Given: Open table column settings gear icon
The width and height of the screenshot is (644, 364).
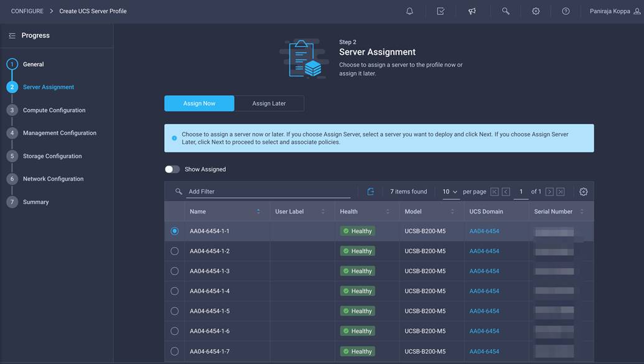Looking at the screenshot, I should tap(583, 192).
